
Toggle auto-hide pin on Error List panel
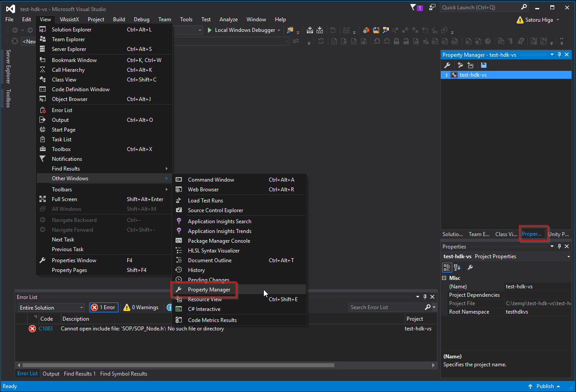[425, 297]
